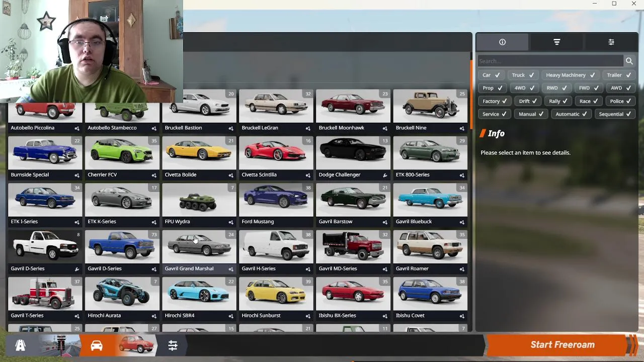The image size is (644, 362).
Task: Toggle the Trailer filter chip
Action: point(618,75)
